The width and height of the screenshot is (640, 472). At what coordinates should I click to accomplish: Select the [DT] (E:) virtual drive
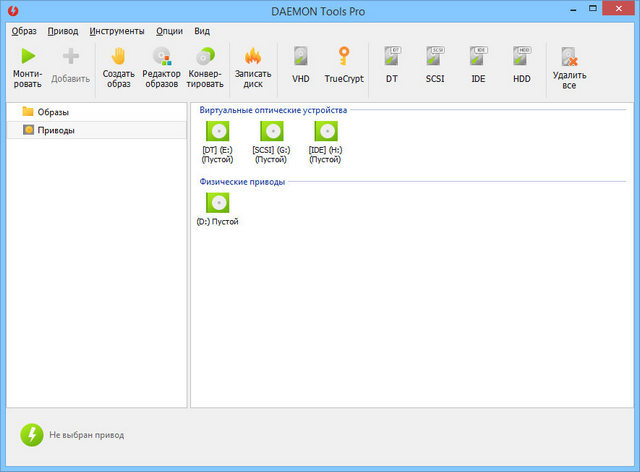pos(217,133)
